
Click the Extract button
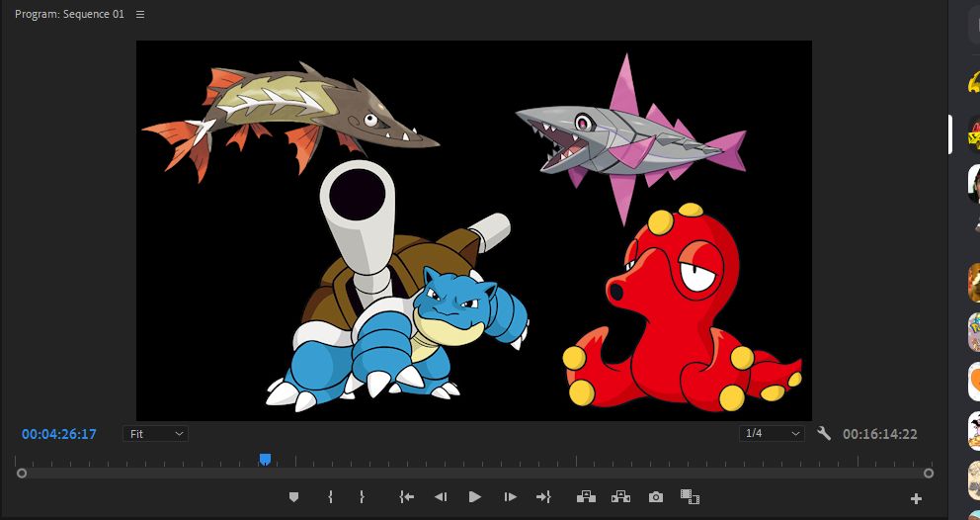(620, 497)
